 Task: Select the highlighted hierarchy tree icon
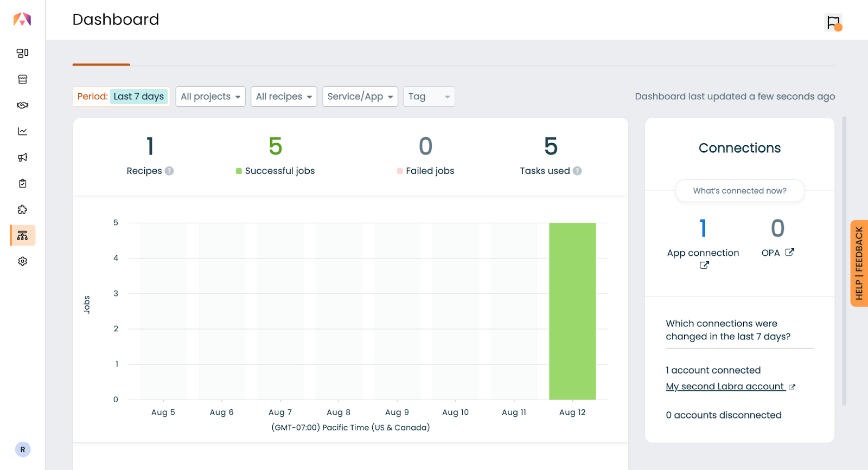(22, 235)
